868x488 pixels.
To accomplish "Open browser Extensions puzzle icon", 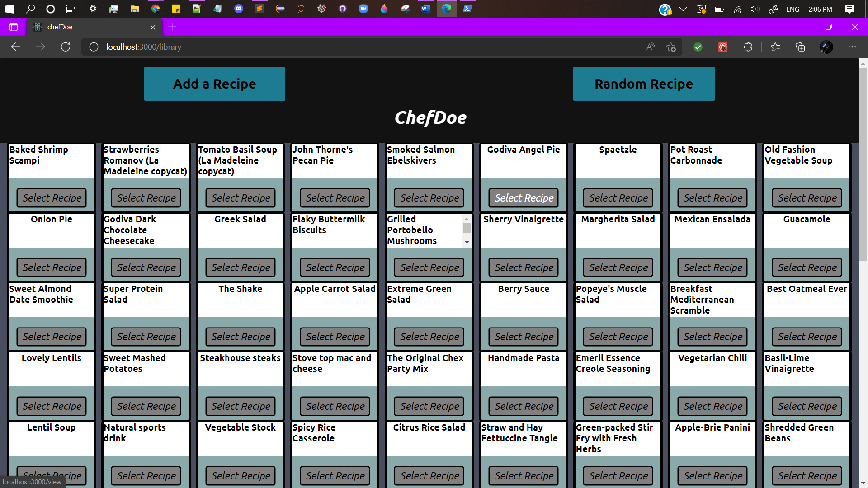I will click(748, 47).
